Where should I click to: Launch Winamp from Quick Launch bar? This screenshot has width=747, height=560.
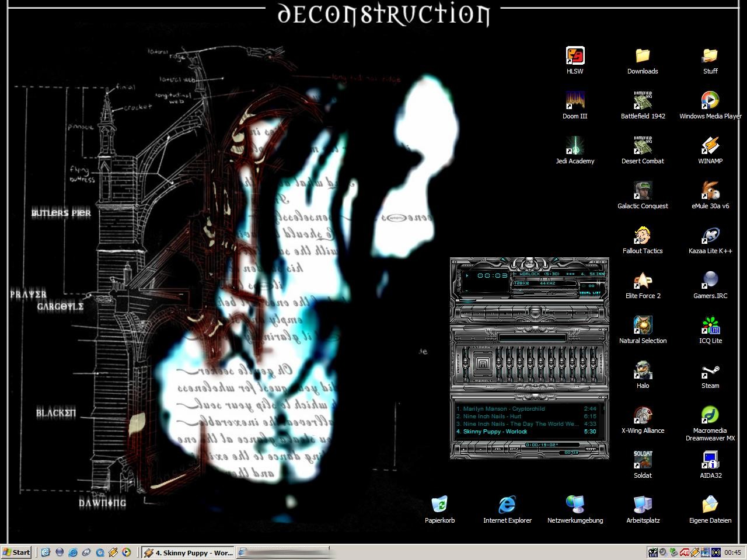[113, 552]
